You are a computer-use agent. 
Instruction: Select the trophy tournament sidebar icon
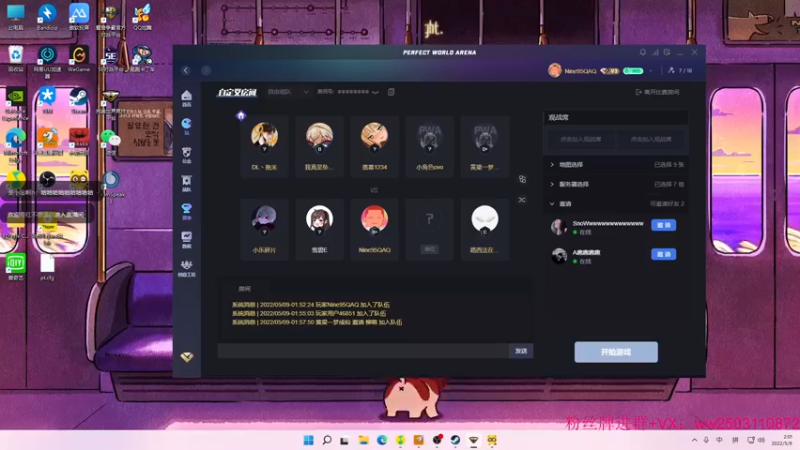click(187, 211)
